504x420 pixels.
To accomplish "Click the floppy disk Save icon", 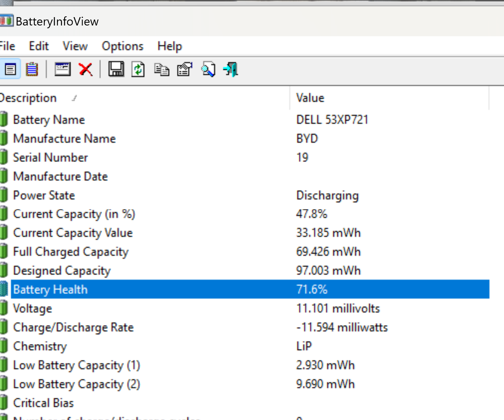I will click(x=116, y=70).
